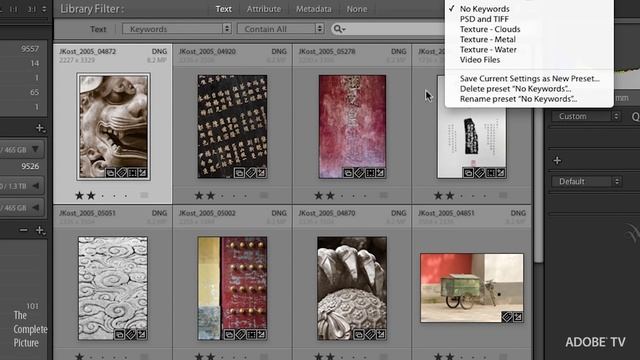Click develop adjustments badge on JKost_2005_05051

141,335
